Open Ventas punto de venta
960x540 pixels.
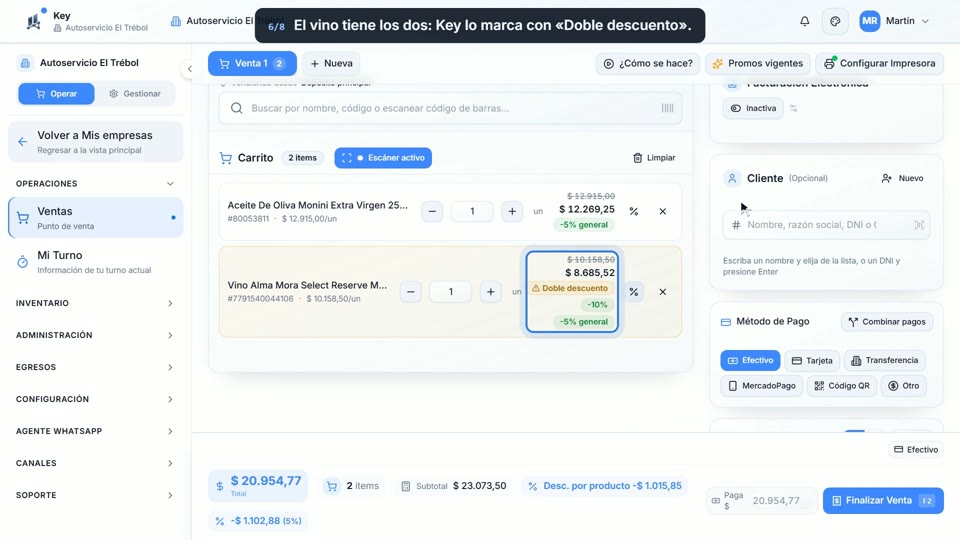(96, 217)
